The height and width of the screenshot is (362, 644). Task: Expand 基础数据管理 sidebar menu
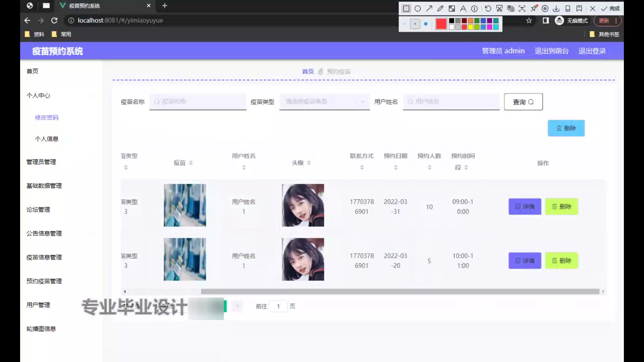click(44, 186)
